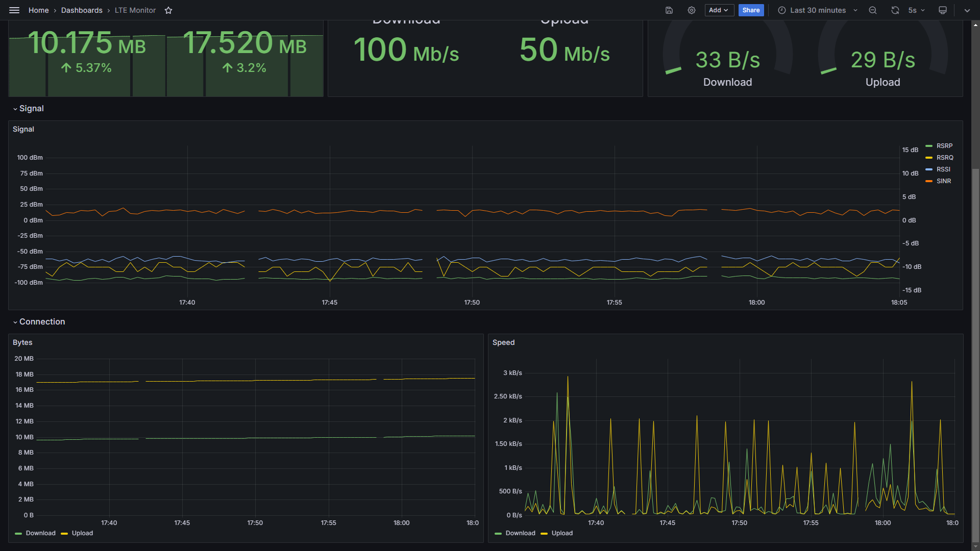This screenshot has height=551, width=980.
Task: Click the clock icon in time picker
Action: click(782, 10)
